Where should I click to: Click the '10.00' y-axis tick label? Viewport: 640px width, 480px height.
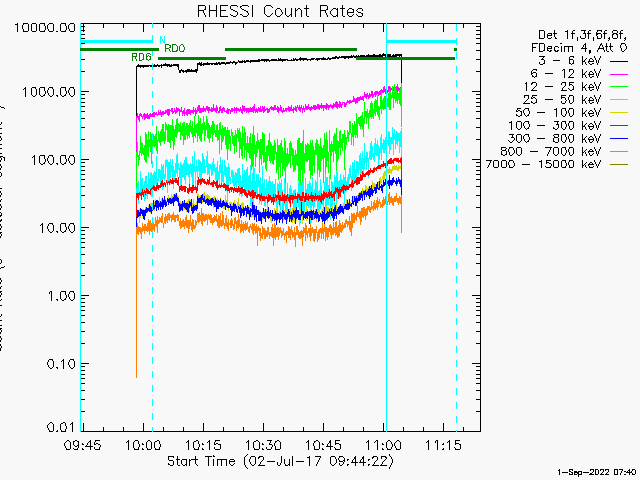coord(58,228)
